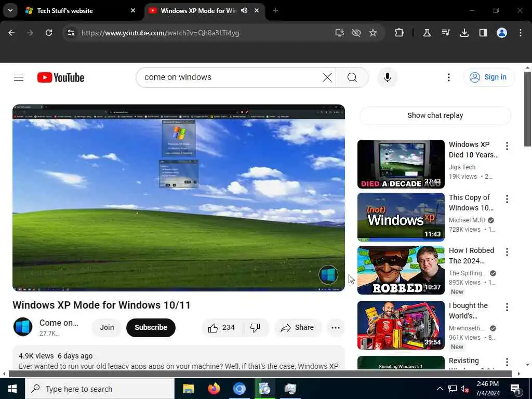
Task: Open the browser three-dot menu
Action: click(x=521, y=33)
